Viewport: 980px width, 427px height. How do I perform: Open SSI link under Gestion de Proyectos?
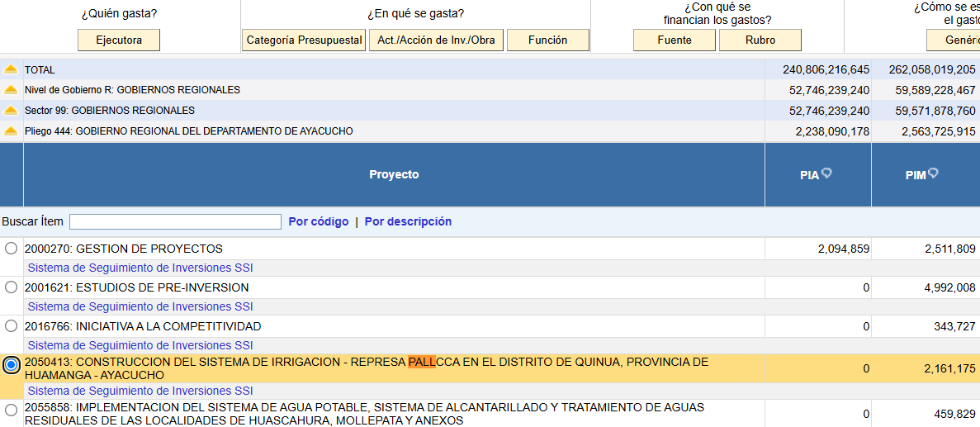point(140,268)
